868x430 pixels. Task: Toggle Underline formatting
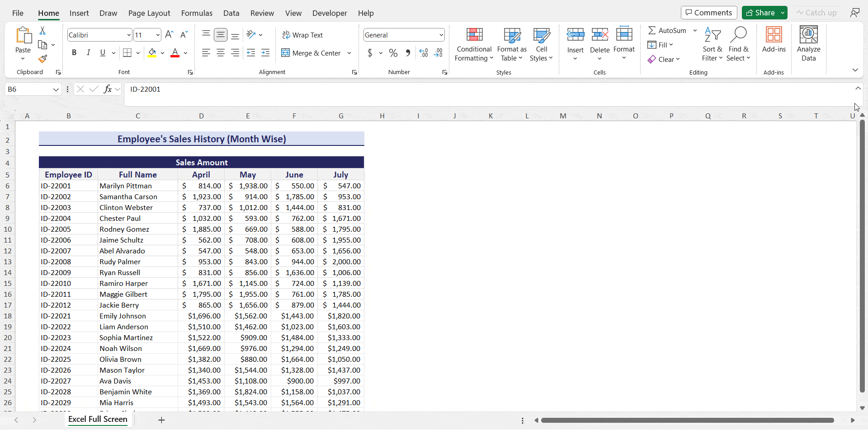pos(103,53)
